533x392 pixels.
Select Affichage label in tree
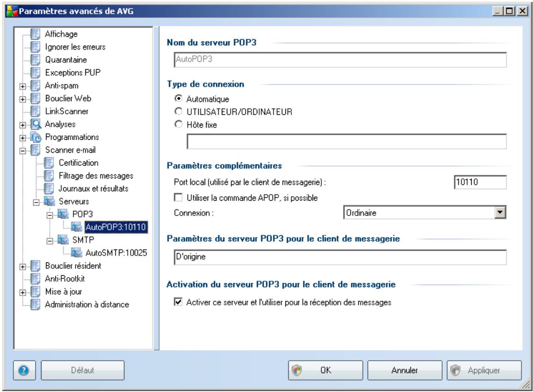[61, 34]
